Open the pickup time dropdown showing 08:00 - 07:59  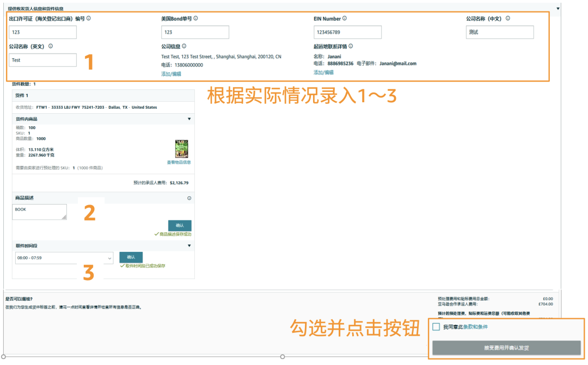tap(63, 258)
